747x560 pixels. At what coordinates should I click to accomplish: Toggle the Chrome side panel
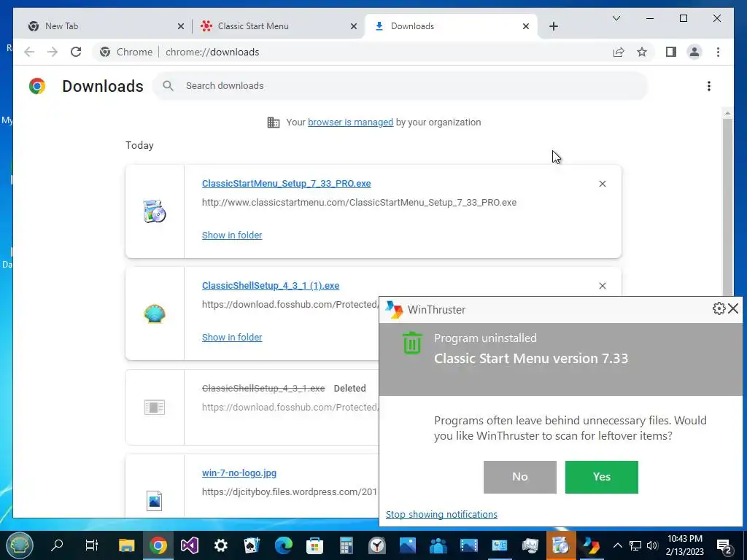(x=671, y=52)
